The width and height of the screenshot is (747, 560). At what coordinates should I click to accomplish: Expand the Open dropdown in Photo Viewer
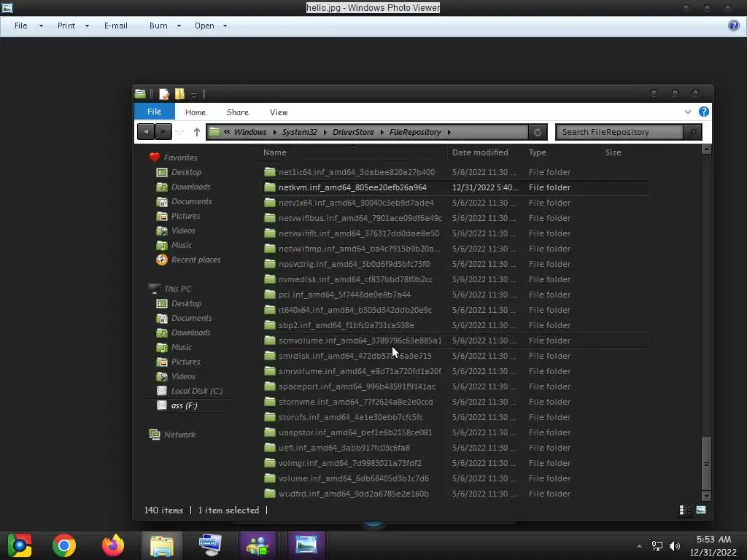[x=225, y=26]
